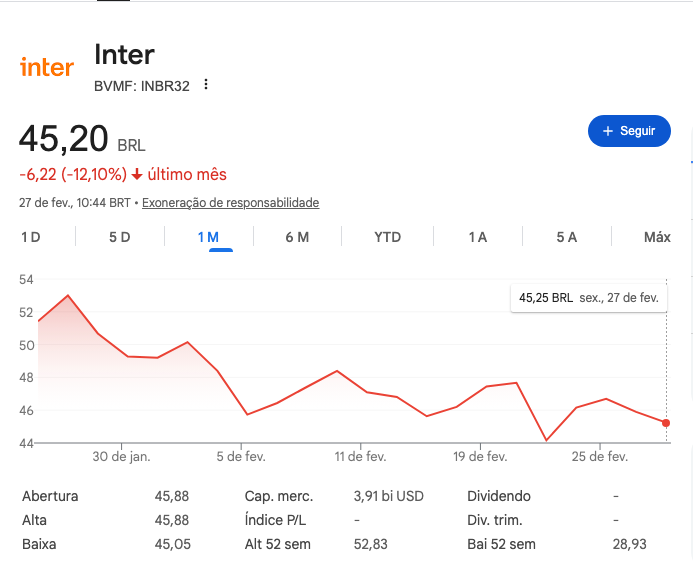Select the Máx range tab

point(657,237)
